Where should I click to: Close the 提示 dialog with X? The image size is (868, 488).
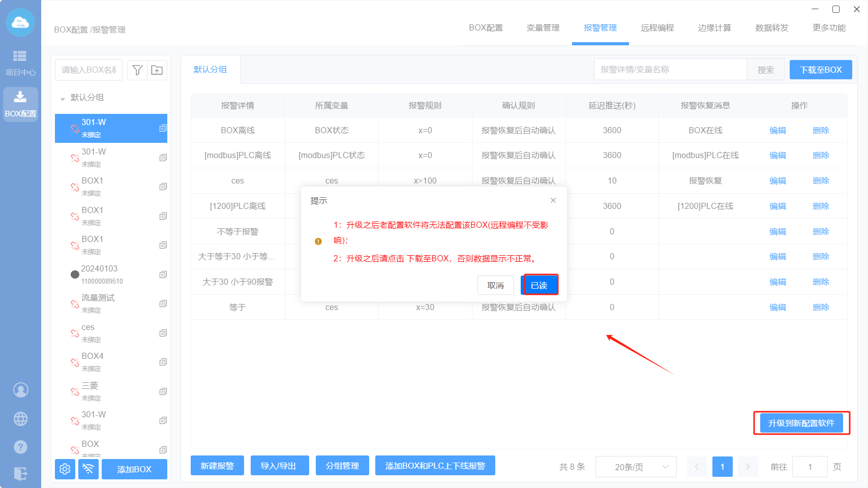(553, 201)
